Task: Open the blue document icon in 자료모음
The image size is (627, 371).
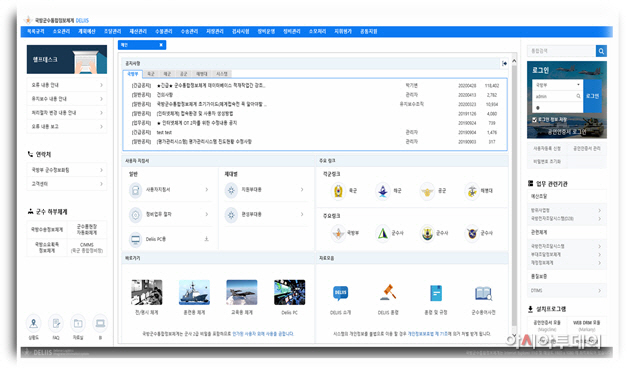Action: (x=435, y=293)
